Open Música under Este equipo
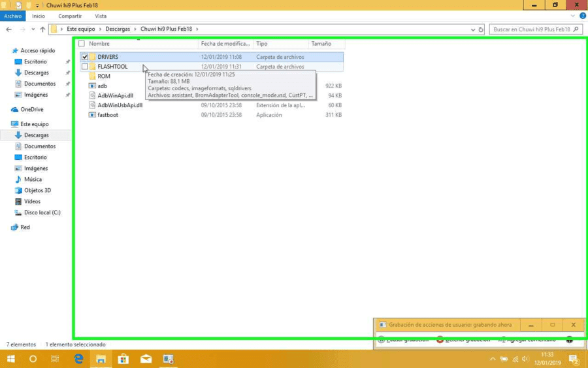588x368 pixels. click(x=33, y=179)
